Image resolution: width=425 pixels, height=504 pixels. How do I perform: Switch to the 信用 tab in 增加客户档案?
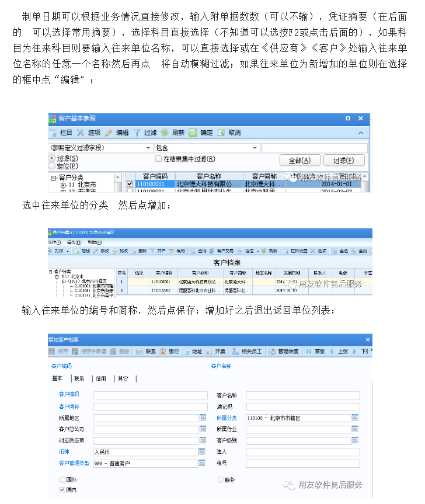[101, 378]
